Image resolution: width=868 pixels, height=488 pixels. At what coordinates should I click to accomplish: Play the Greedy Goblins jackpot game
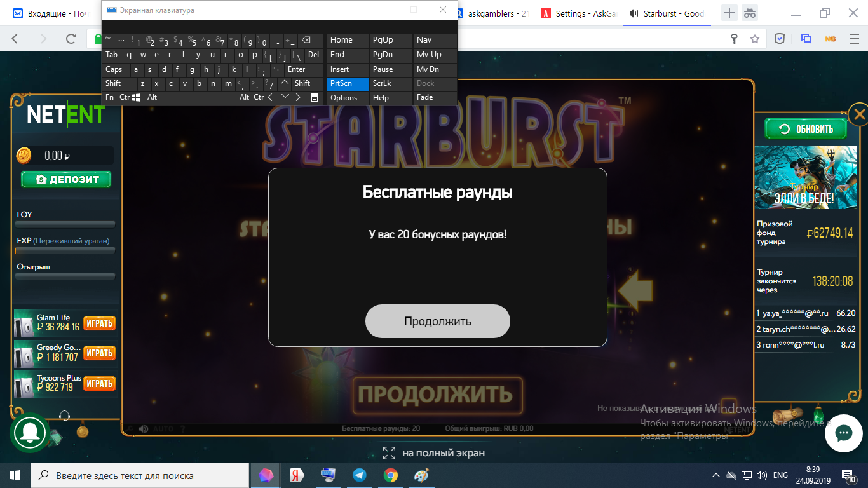pyautogui.click(x=99, y=353)
